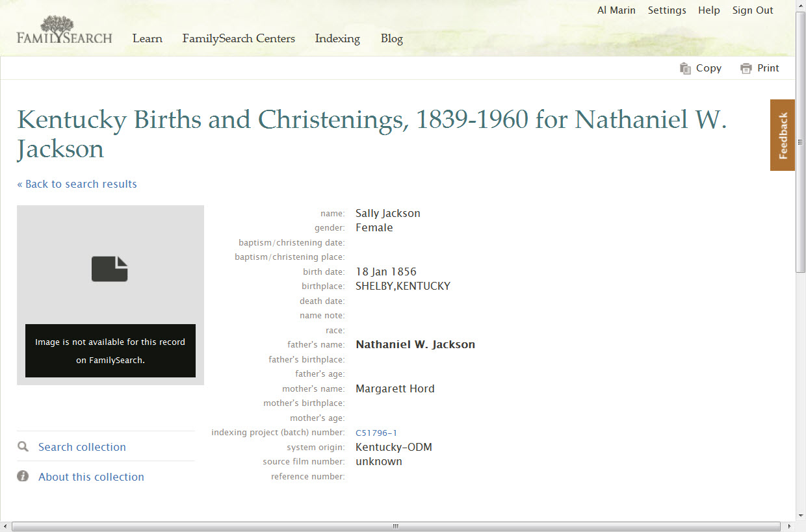Click the horizontal scrollbar thumb
This screenshot has height=532, width=806.
coord(396,526)
